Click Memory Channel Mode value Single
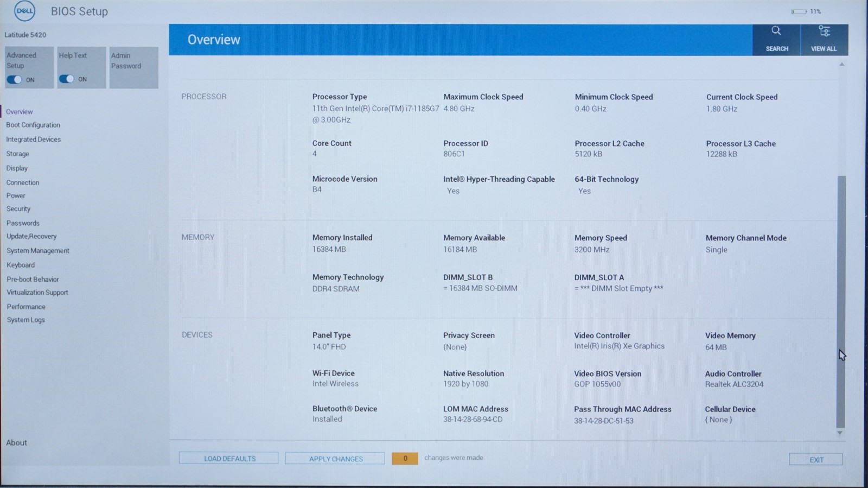Screen dimensions: 868x488 point(717,250)
